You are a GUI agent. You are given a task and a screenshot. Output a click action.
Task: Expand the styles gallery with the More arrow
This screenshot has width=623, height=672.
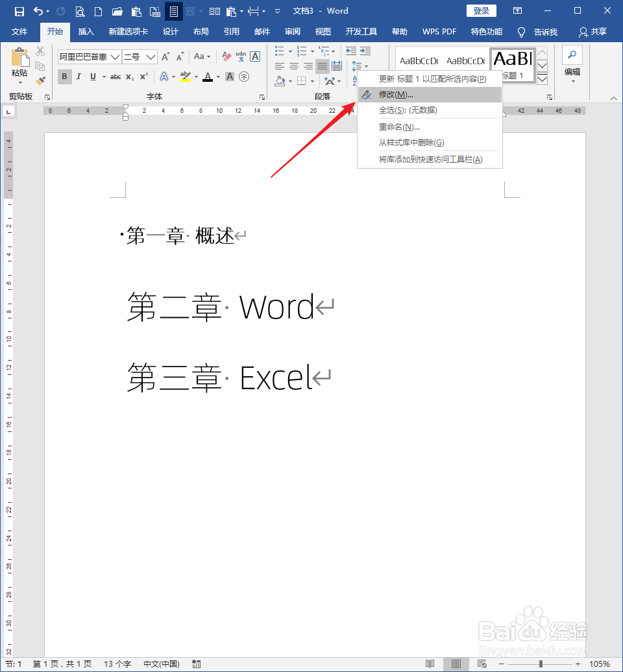[x=542, y=79]
